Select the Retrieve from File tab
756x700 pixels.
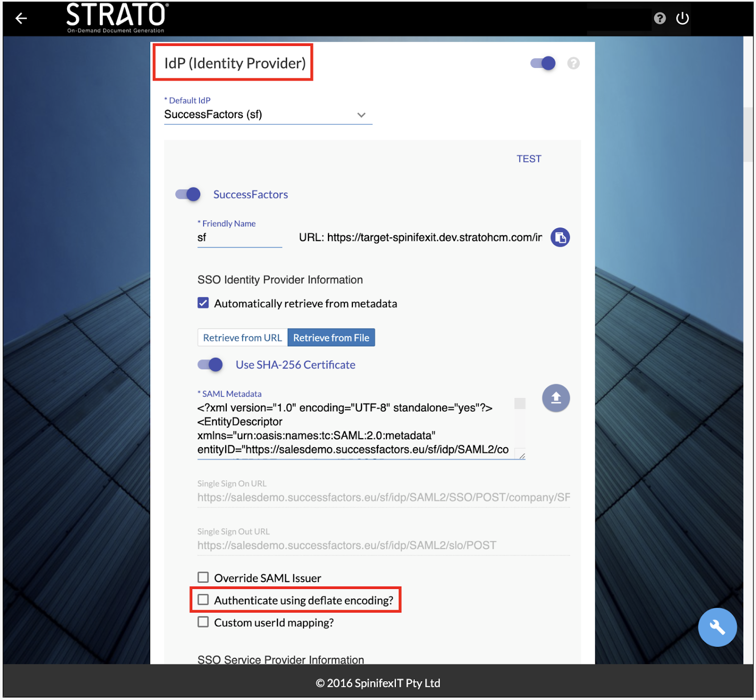tap(331, 337)
